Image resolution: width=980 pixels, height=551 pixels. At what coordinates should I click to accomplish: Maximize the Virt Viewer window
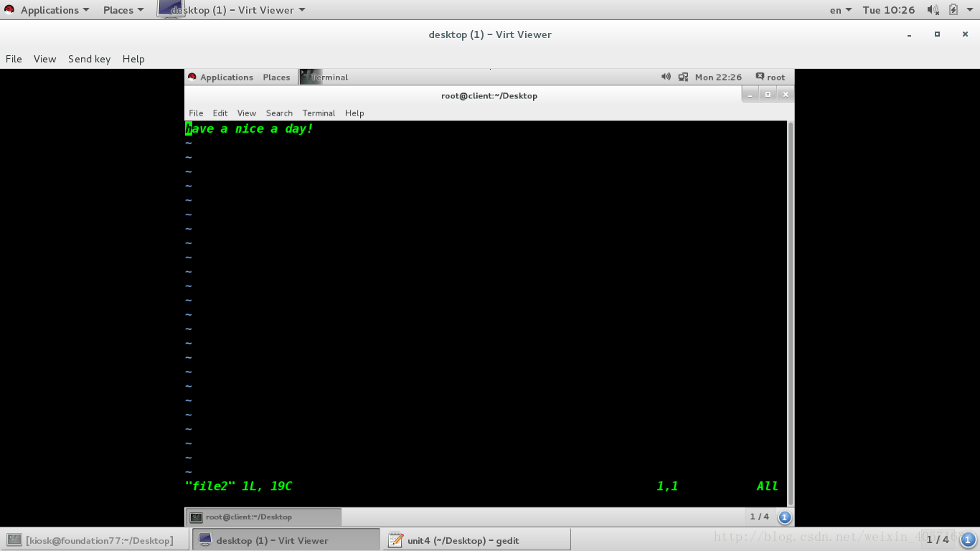coord(937,34)
